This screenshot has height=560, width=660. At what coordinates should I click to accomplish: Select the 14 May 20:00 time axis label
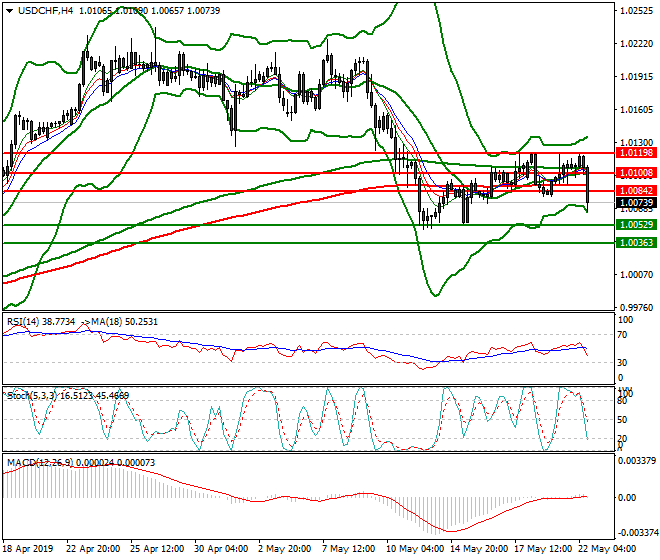(479, 549)
